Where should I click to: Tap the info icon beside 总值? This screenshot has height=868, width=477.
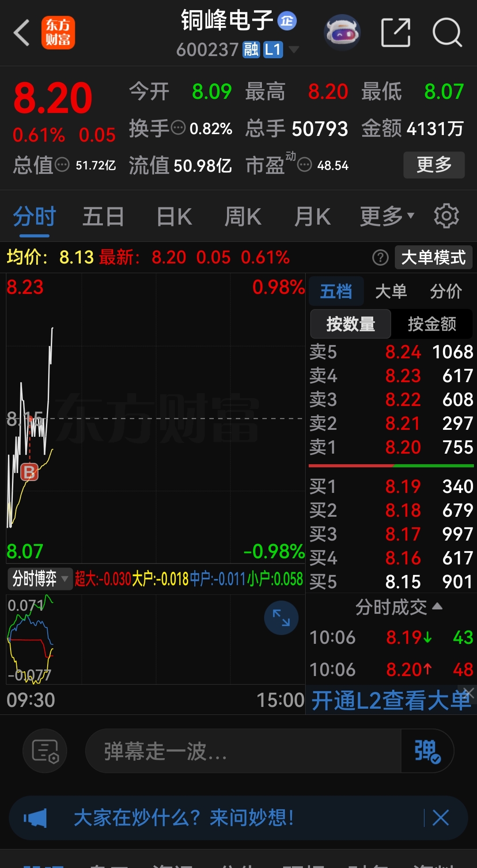(62, 165)
